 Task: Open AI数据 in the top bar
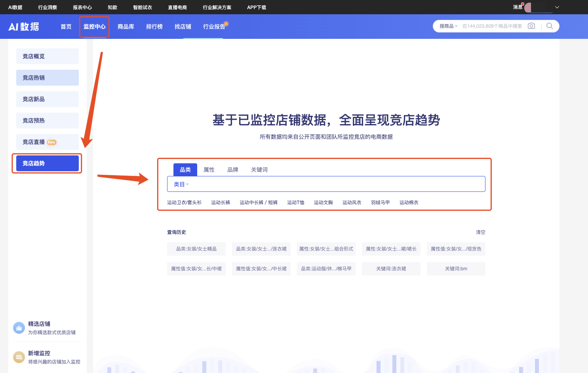(x=15, y=7)
